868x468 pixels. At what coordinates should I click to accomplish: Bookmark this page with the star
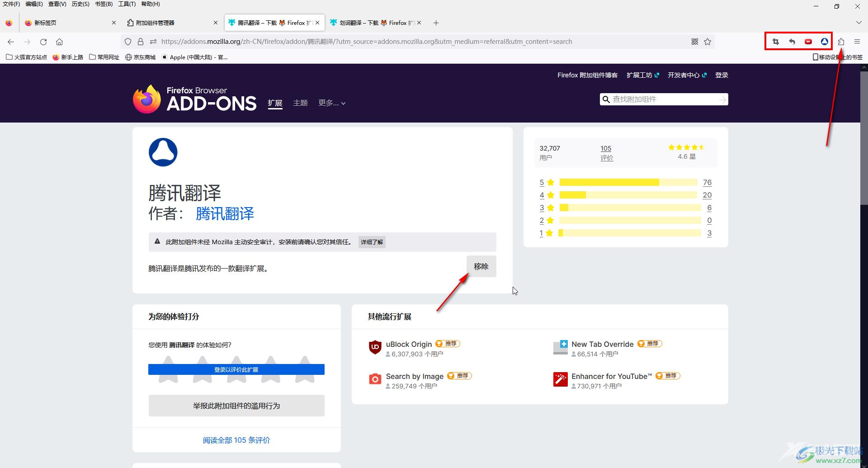tap(708, 42)
